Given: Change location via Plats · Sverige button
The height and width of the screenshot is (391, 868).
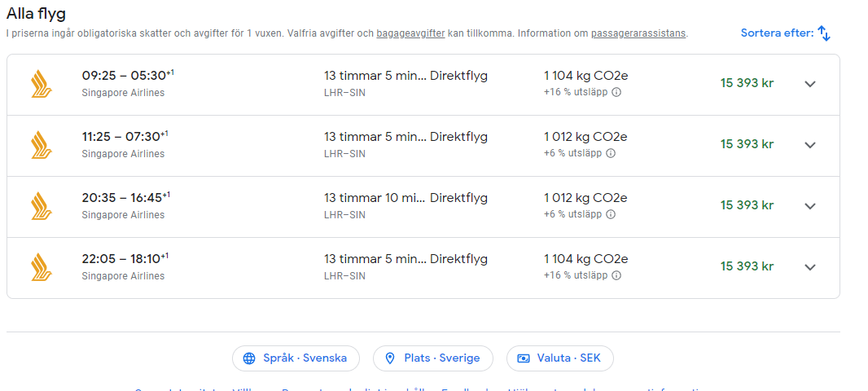Looking at the screenshot, I should coord(432,358).
